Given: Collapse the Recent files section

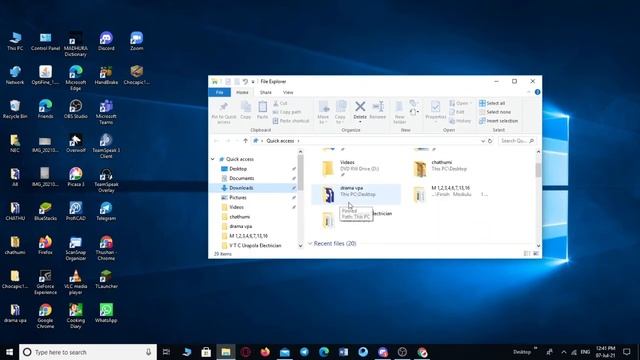Looking at the screenshot, I should (x=310, y=244).
